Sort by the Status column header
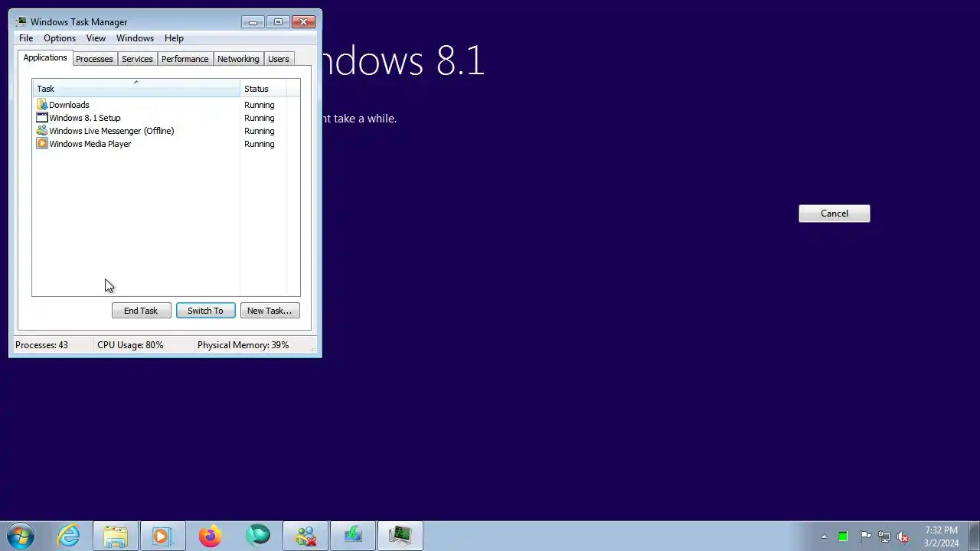 click(x=263, y=89)
